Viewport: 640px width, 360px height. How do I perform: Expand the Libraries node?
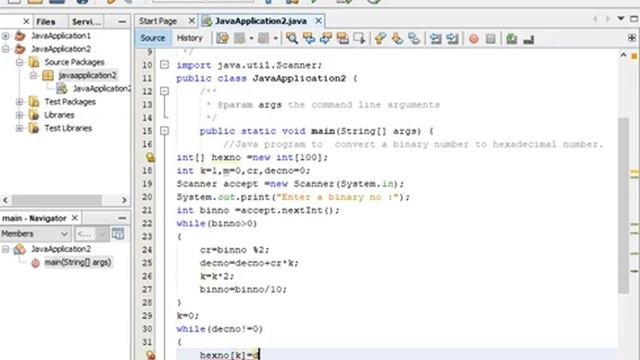point(19,115)
